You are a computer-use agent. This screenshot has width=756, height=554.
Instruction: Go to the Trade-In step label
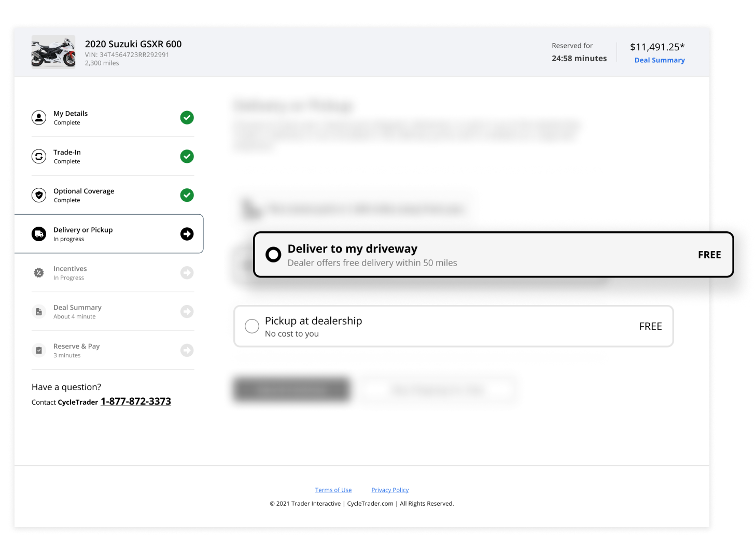pos(67,153)
